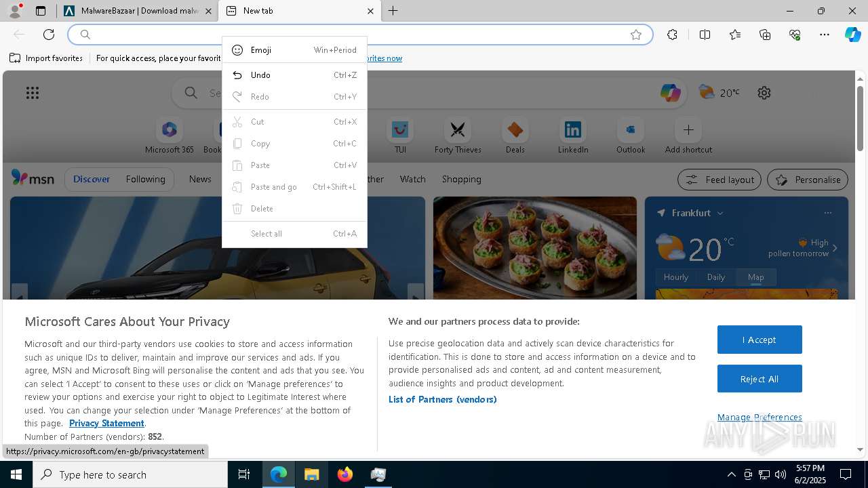Open the yellow car story thumbnail
The image size is (868, 488).
[x=218, y=248]
